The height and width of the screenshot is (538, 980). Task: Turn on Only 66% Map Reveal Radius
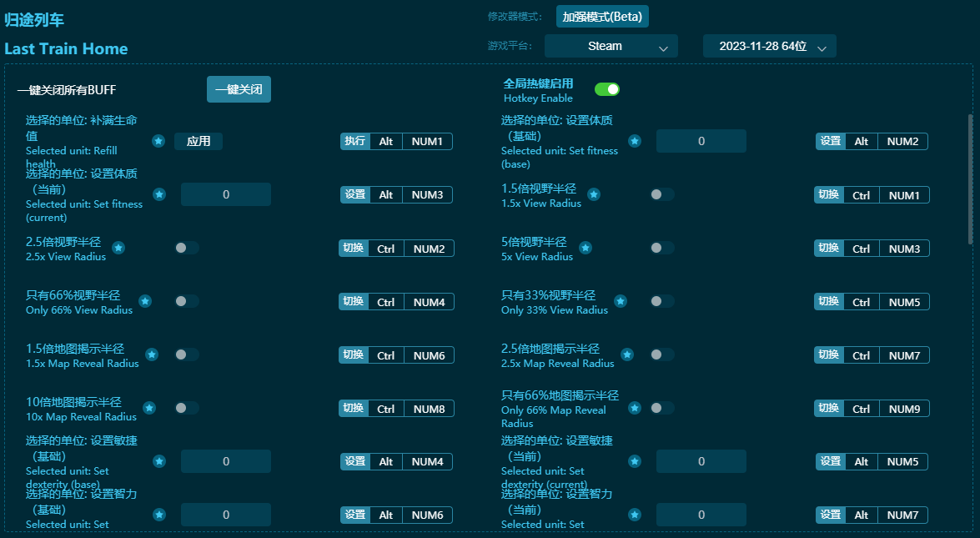[x=663, y=408]
